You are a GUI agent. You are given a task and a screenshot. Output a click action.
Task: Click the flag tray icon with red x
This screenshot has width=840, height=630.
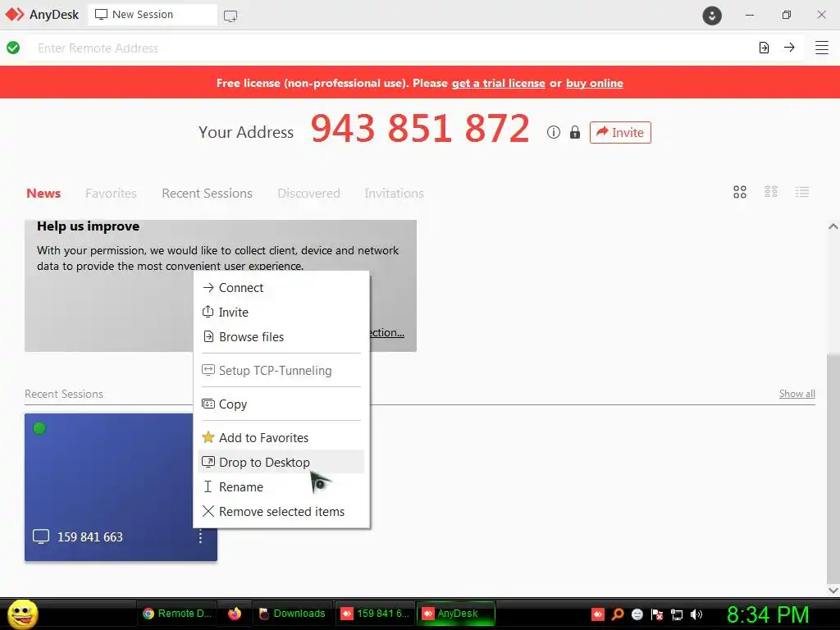[657, 614]
